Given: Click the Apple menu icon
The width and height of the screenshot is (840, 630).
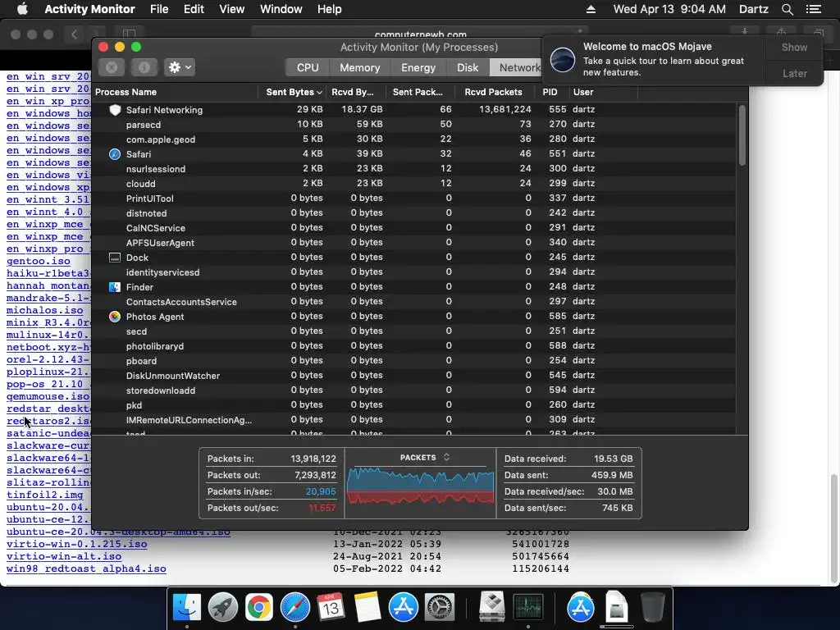Looking at the screenshot, I should point(22,9).
